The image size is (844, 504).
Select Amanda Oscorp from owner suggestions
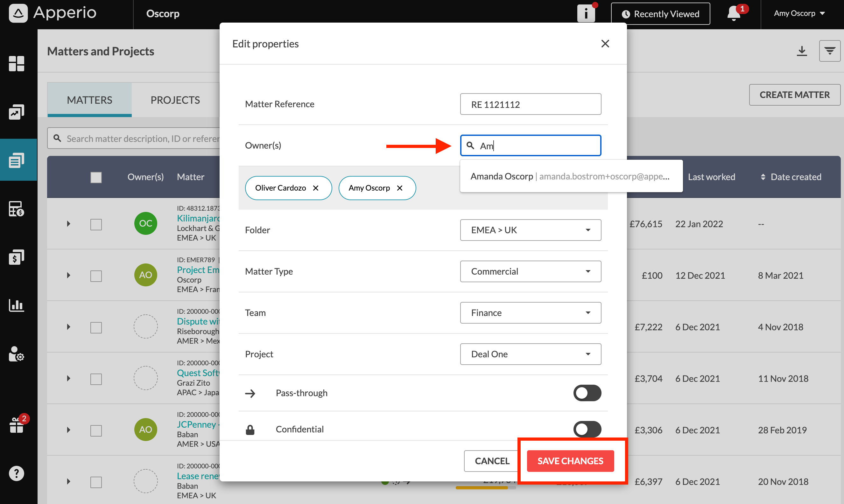pyautogui.click(x=571, y=176)
